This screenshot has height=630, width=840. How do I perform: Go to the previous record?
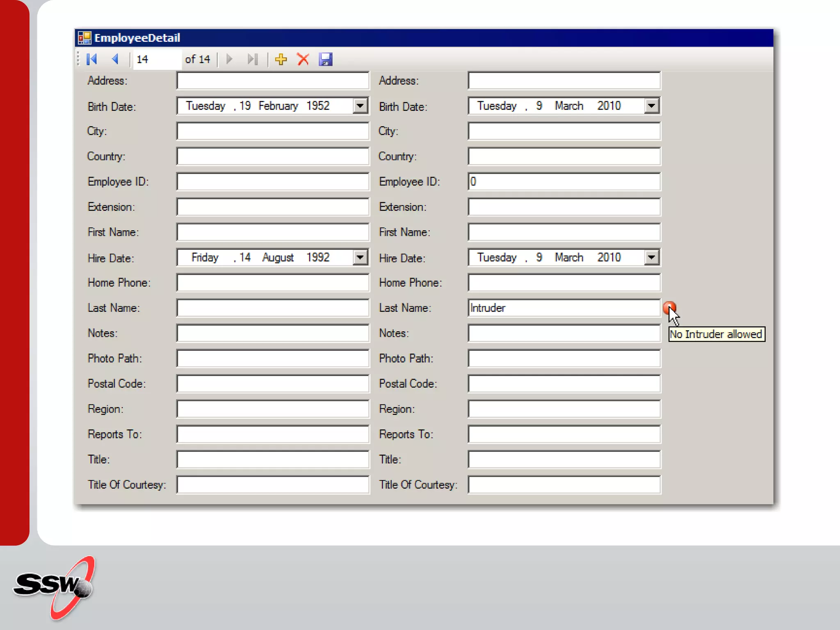tap(115, 59)
